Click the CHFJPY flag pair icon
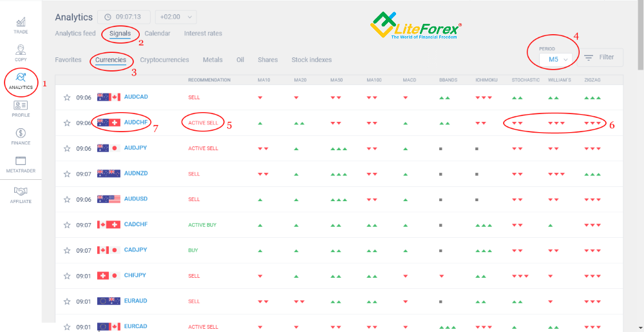 pyautogui.click(x=109, y=275)
